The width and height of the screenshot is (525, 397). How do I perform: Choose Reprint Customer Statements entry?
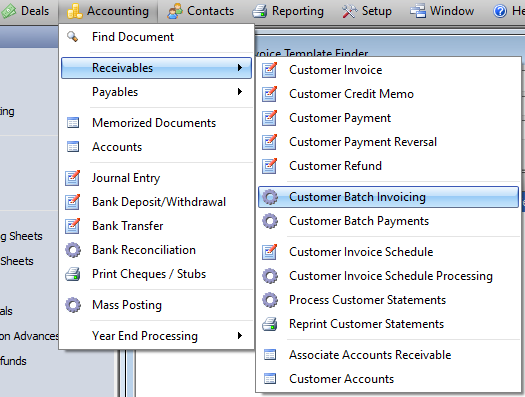(388, 324)
